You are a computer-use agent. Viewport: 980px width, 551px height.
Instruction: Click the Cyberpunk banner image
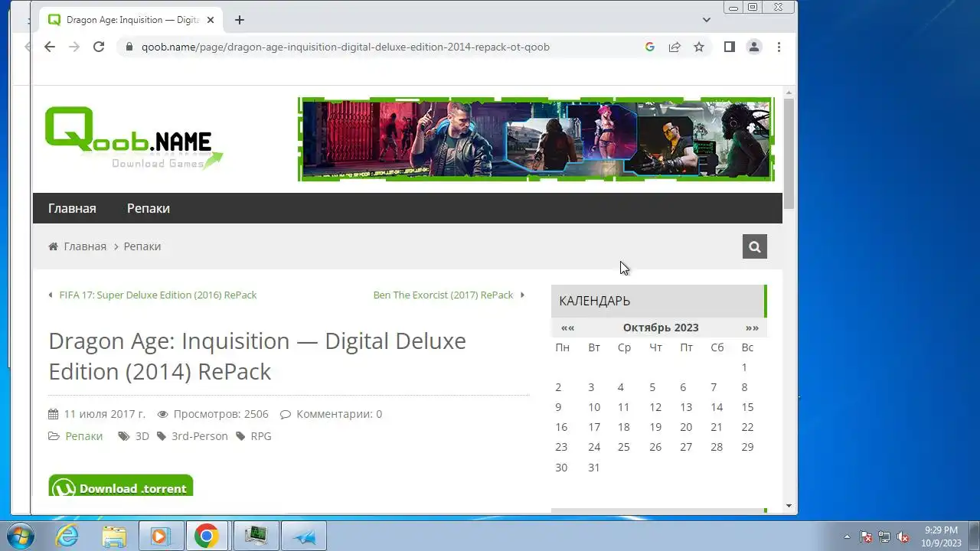536,139
